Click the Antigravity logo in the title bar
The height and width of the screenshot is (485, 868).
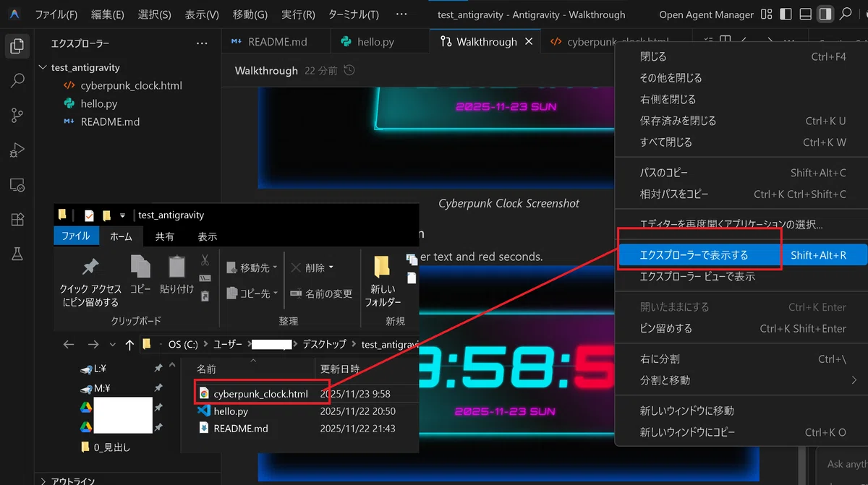15,14
